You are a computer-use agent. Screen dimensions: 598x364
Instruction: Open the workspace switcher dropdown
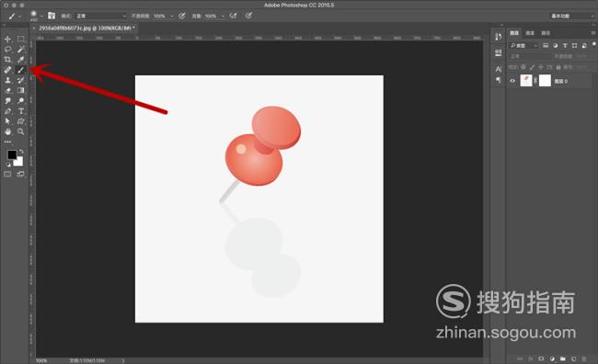571,16
